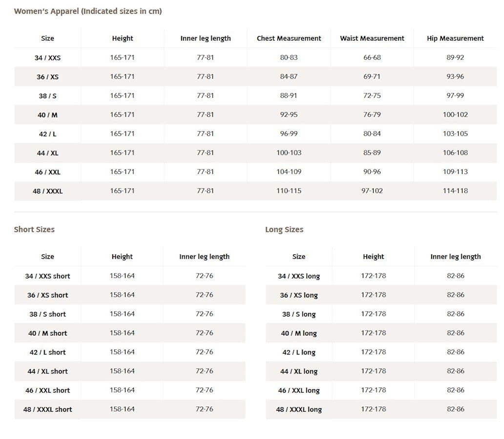Select hip measurement value 114-118

[455, 191]
